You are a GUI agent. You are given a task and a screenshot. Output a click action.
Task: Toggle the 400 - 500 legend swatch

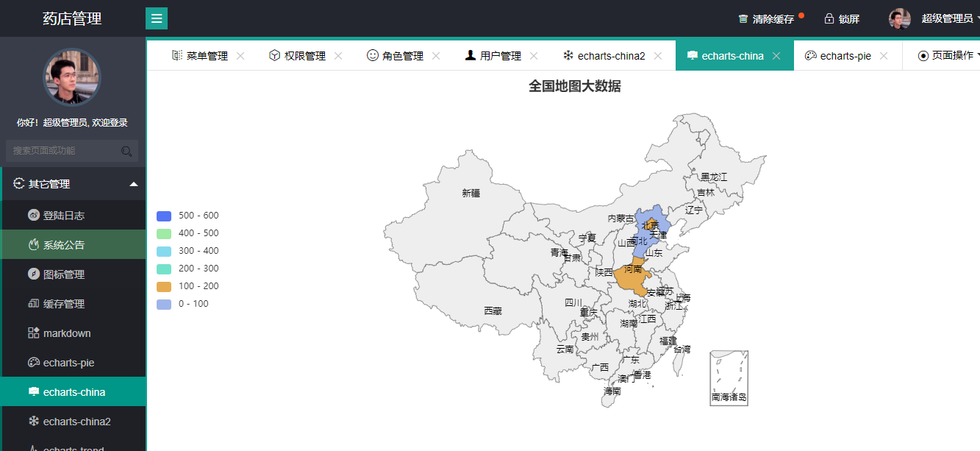(x=164, y=233)
